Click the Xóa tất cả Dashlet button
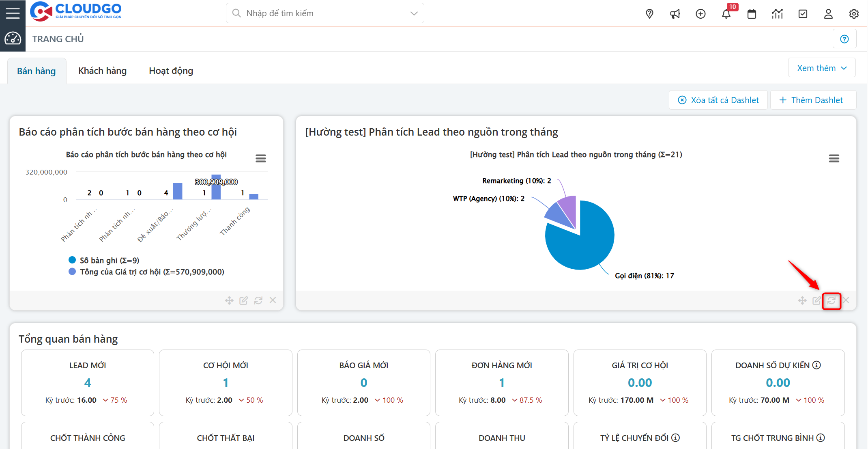Viewport: 868px width, 449px height. [x=718, y=100]
